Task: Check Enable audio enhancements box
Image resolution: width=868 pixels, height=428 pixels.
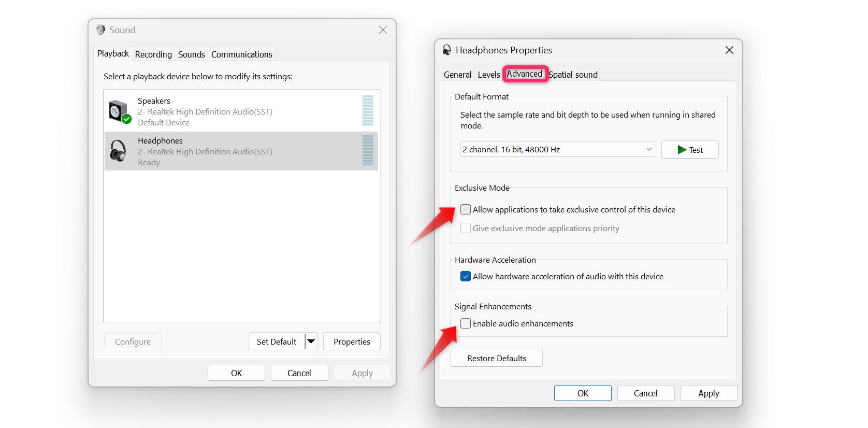Action: tap(466, 323)
